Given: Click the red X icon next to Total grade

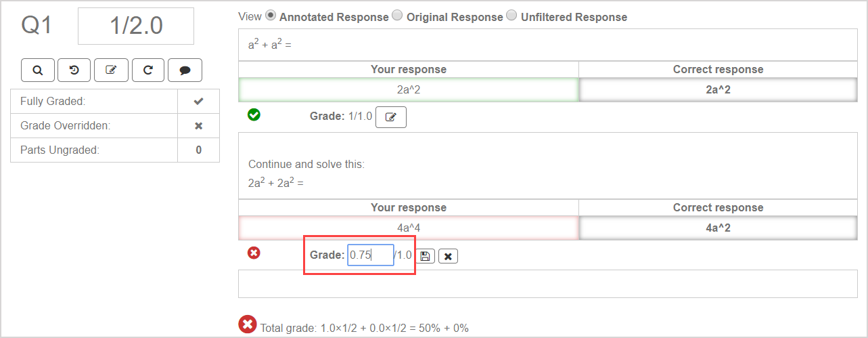Looking at the screenshot, I should pyautogui.click(x=248, y=324).
